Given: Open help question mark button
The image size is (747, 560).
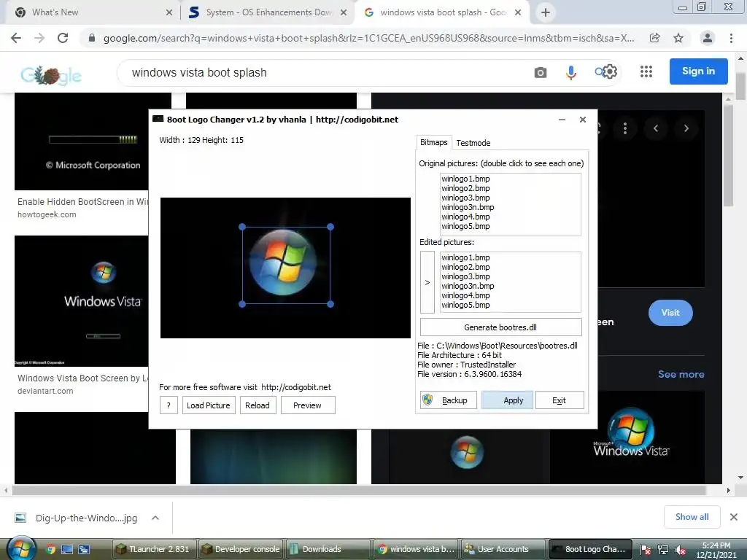Looking at the screenshot, I should pyautogui.click(x=169, y=405).
